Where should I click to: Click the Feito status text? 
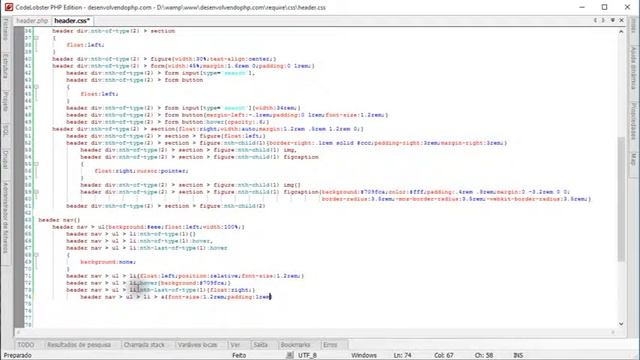[239, 355]
